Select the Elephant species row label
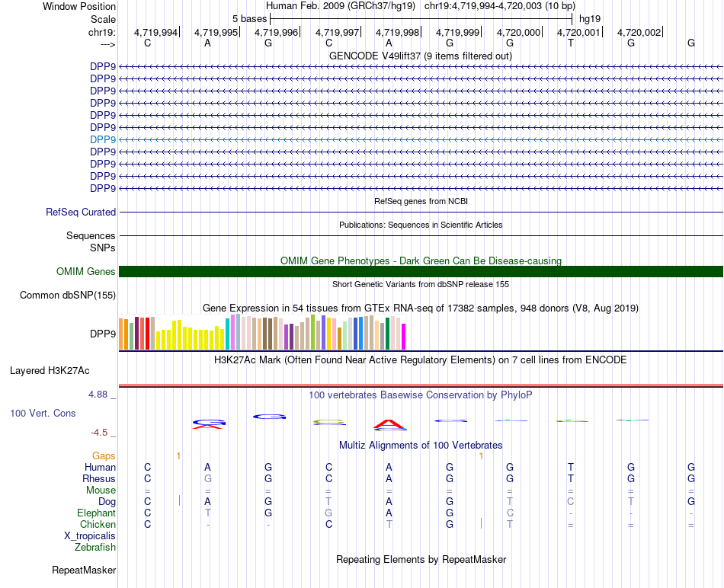 [97, 513]
